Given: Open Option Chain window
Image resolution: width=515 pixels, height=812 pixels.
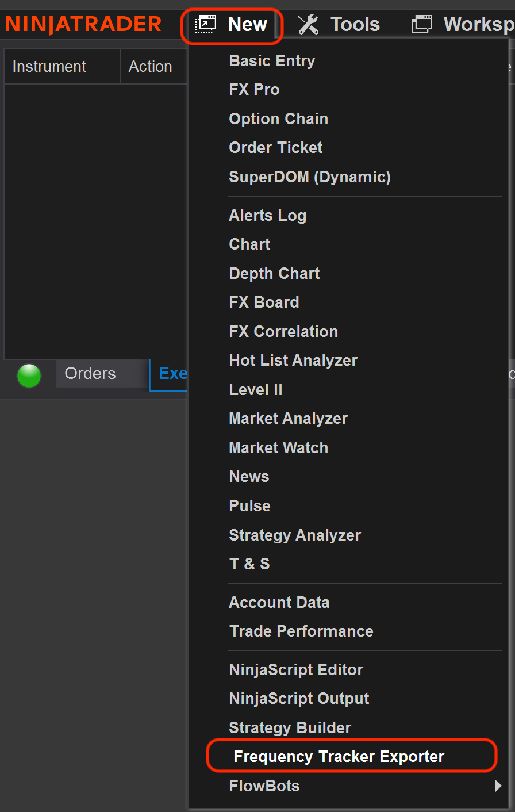Looking at the screenshot, I should (x=279, y=119).
